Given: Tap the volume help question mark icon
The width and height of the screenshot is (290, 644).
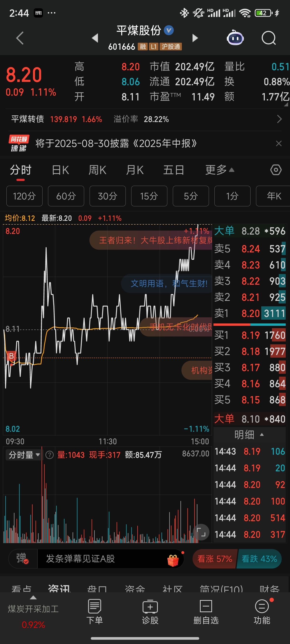Looking at the screenshot, I should (x=49, y=455).
